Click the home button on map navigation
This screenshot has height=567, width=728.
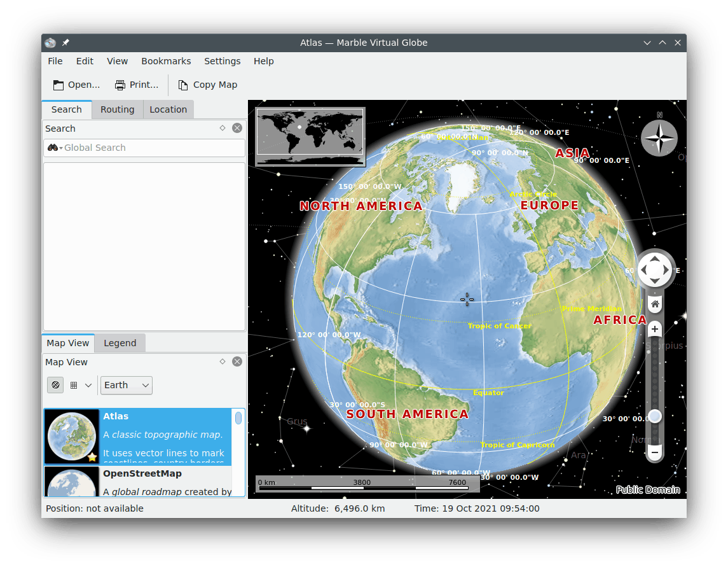point(655,304)
